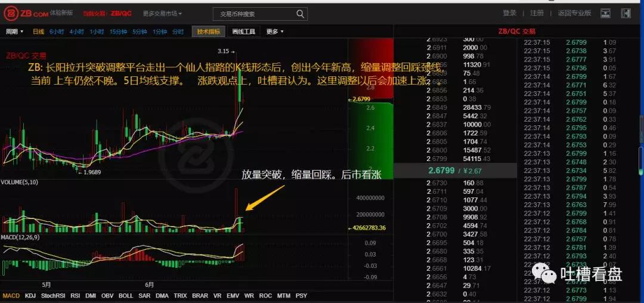Toggle the 技术指标 indicators button

pyautogui.click(x=209, y=31)
